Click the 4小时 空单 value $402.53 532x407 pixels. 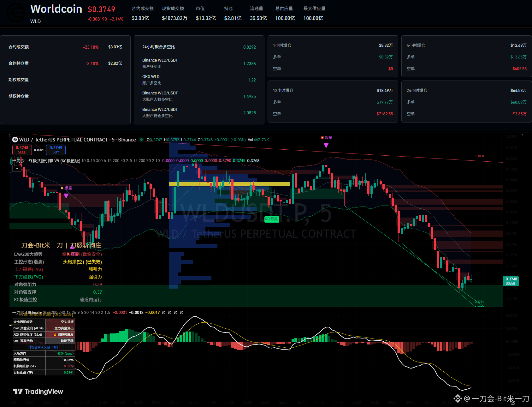[519, 69]
